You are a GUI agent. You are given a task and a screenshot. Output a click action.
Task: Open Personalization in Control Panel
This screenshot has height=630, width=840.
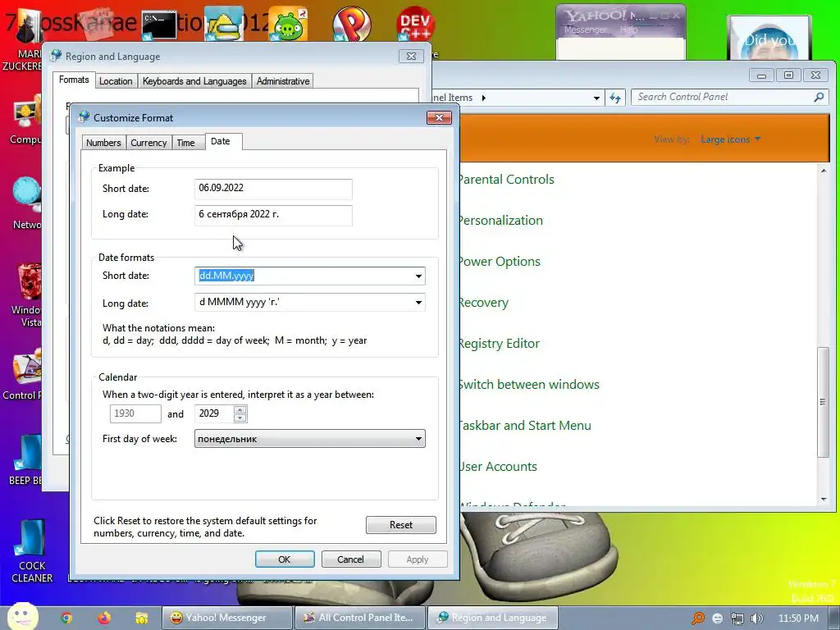[501, 220]
